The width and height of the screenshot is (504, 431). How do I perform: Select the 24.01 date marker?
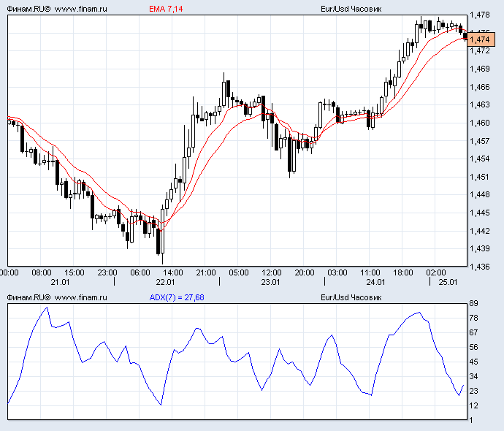375,282
